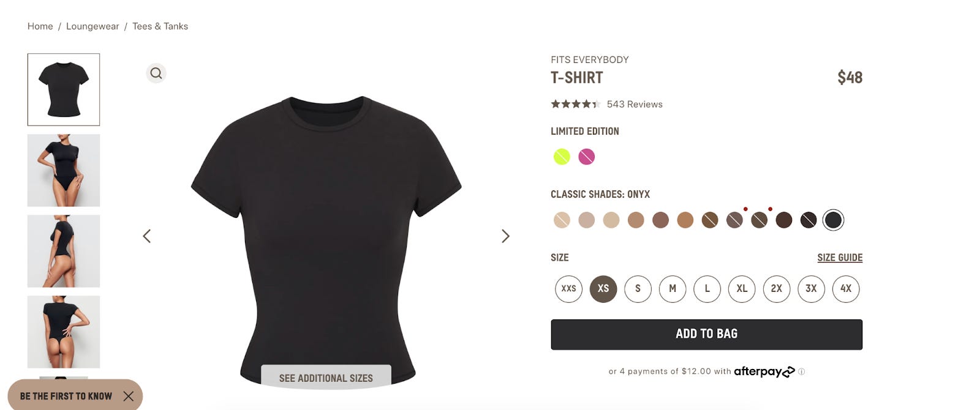The width and height of the screenshot is (980, 410).
Task: Expand See Additional Sizes
Action: point(326,378)
